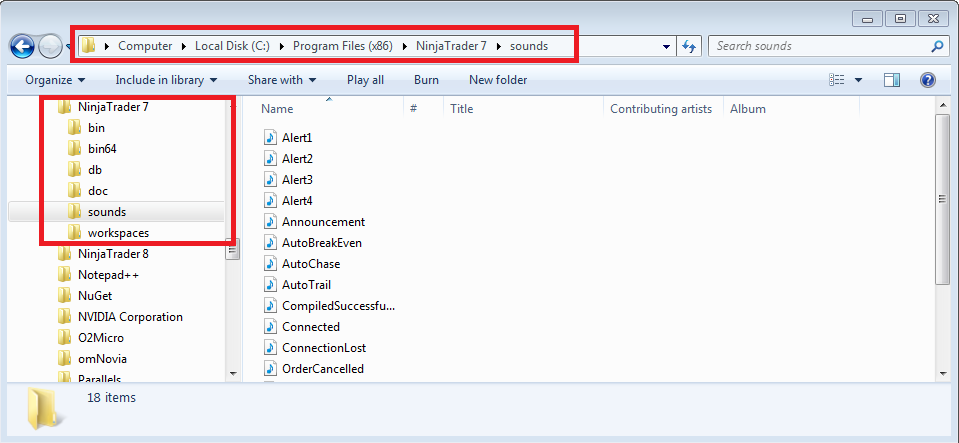Image resolution: width=959 pixels, height=443 pixels.
Task: Click the refresh button beside address bar
Action: click(x=688, y=46)
